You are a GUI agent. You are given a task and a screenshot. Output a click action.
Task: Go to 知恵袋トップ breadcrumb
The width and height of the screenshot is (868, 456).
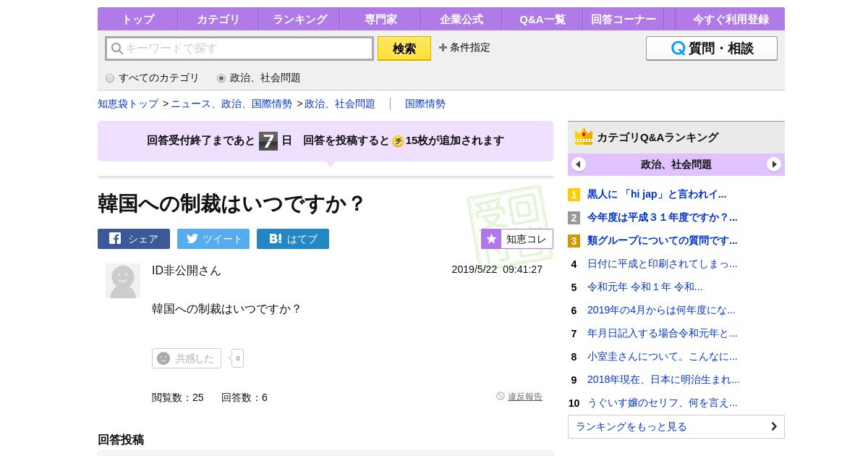(128, 104)
